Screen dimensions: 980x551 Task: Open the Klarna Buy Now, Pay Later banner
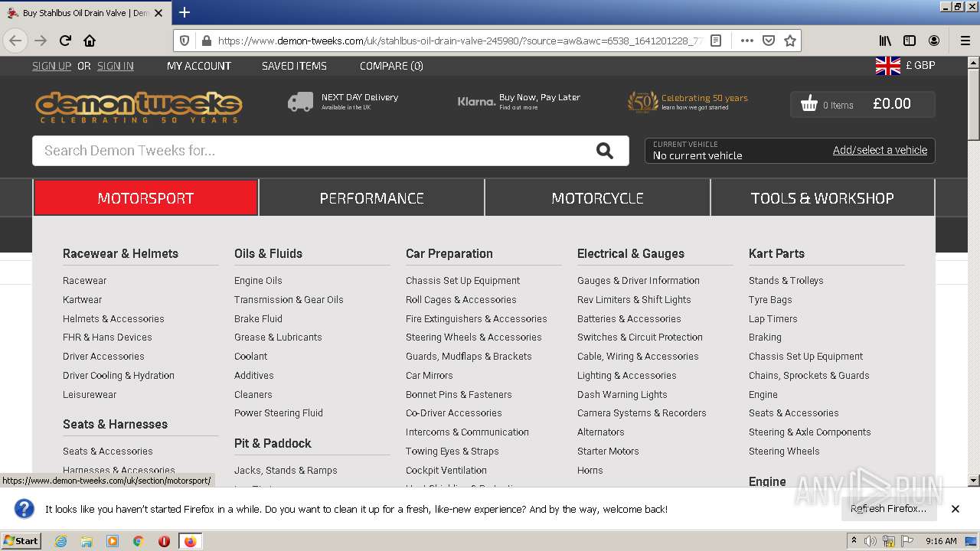pos(519,101)
